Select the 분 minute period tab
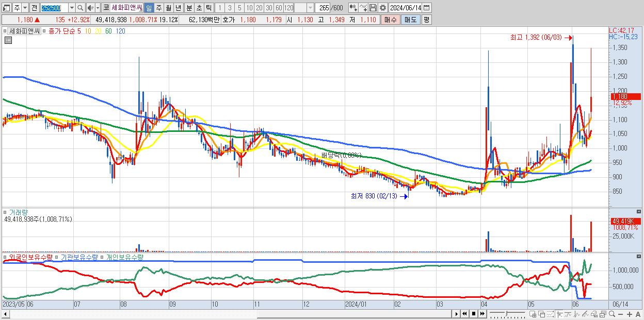The image size is (644, 320). [189, 8]
